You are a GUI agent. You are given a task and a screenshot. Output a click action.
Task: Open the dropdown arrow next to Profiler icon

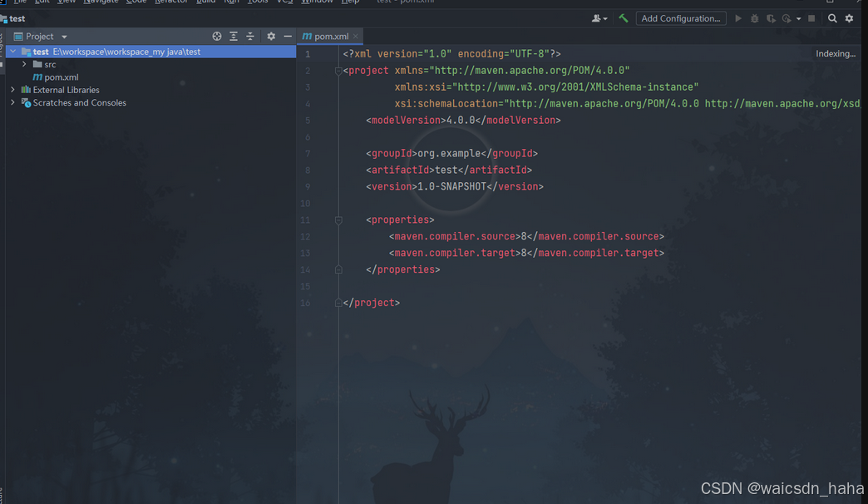click(799, 19)
